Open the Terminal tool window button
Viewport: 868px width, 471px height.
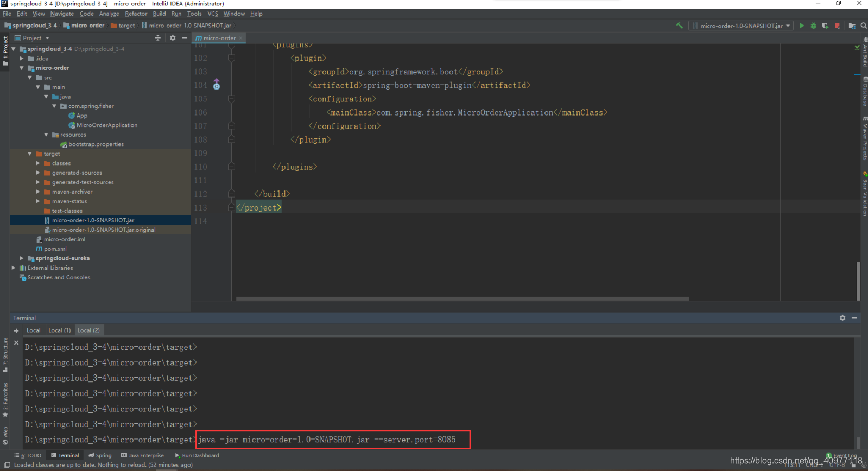pyautogui.click(x=65, y=455)
